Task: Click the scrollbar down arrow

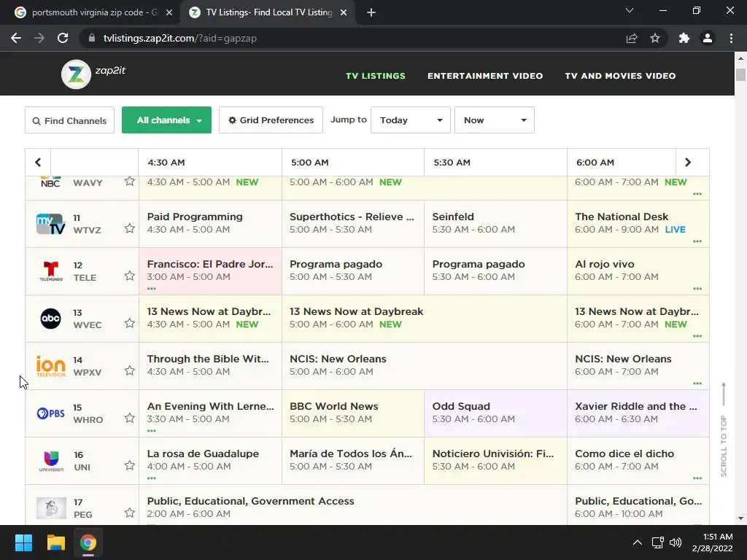Action: tap(740, 518)
